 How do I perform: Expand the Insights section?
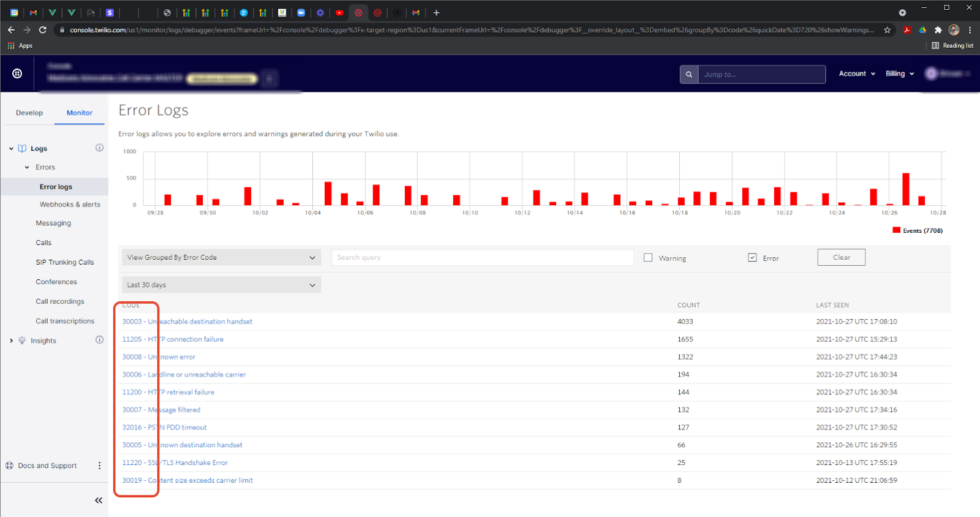(x=11, y=341)
